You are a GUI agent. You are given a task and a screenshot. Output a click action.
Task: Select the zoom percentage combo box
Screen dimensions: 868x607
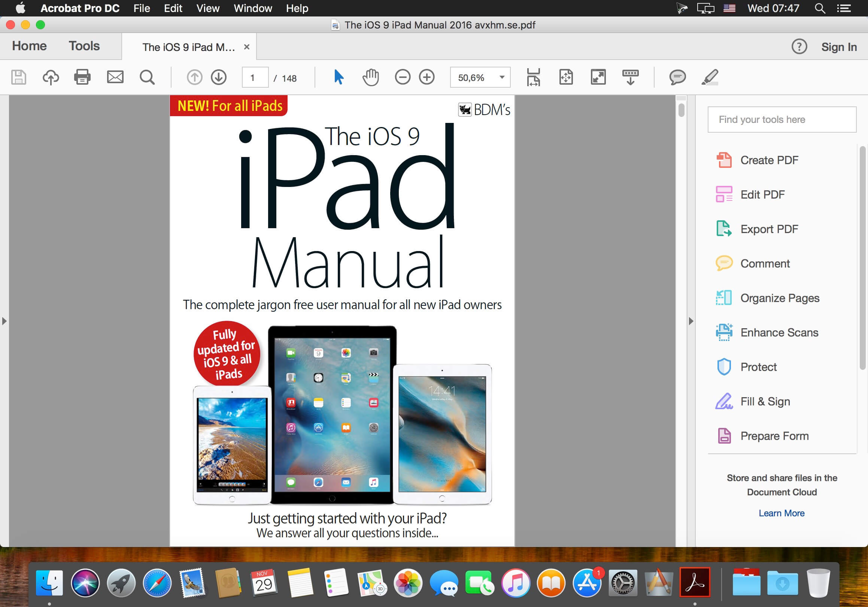480,78
